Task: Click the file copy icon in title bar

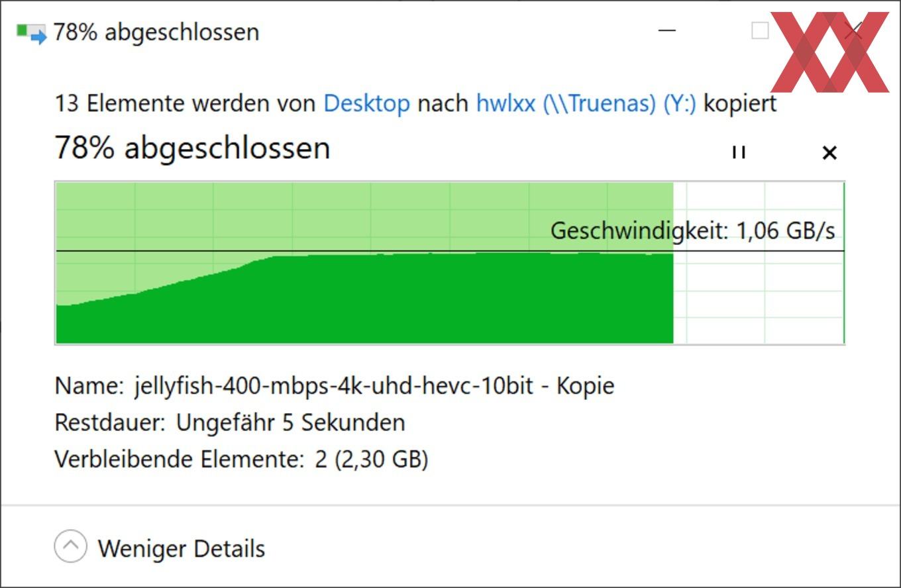Action: point(31,32)
